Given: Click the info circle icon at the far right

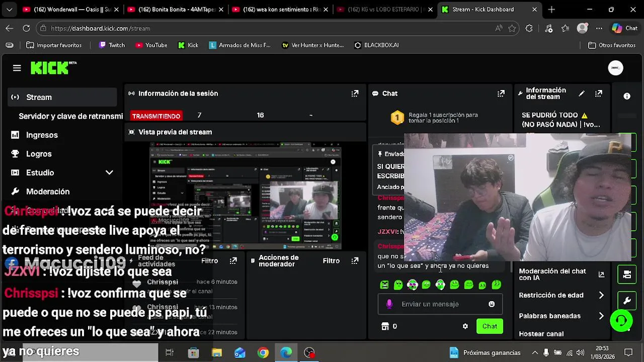Looking at the screenshot, I should pos(627,96).
